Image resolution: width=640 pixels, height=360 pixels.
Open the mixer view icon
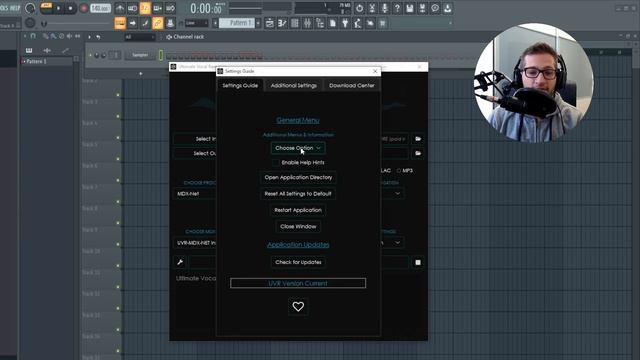pos(307,23)
